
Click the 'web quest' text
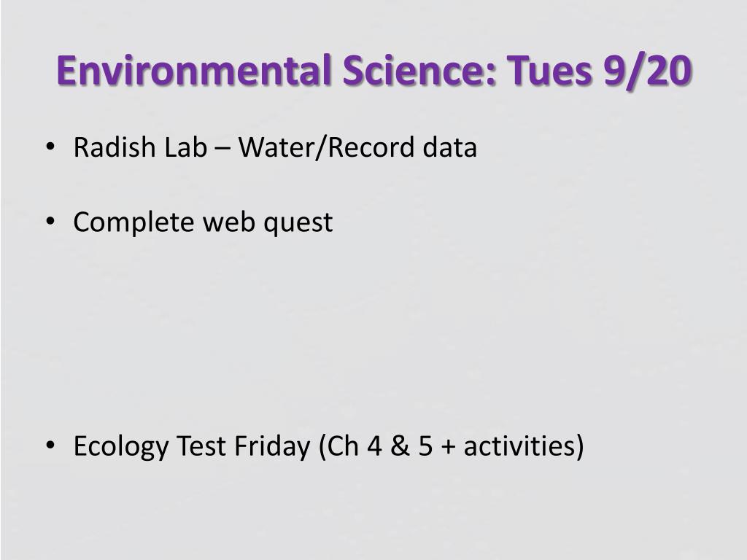(x=267, y=223)
